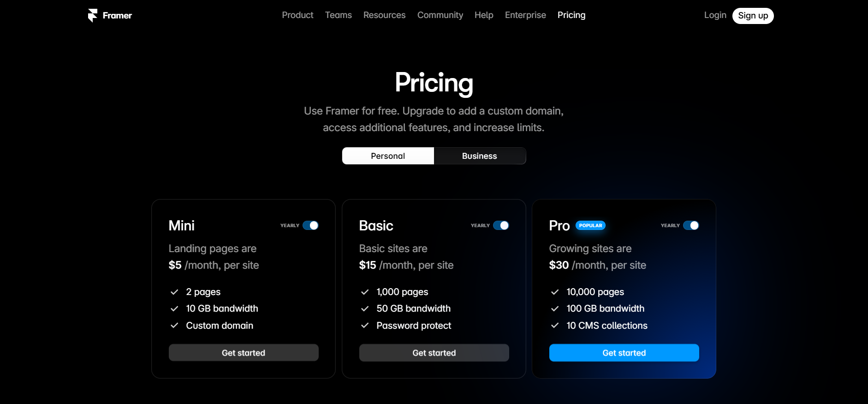Click checkmark icon beside 10,000 pages
This screenshot has height=404, width=868.
point(555,292)
